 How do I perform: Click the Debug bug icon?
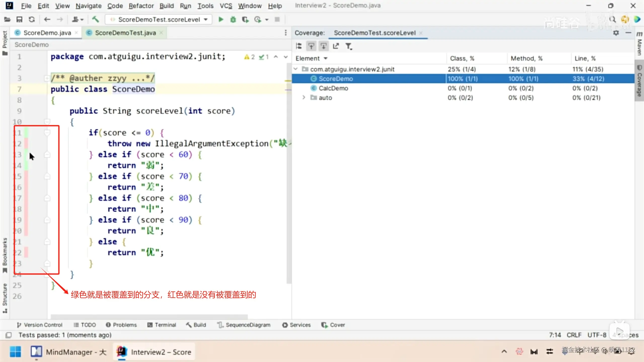[x=233, y=19]
